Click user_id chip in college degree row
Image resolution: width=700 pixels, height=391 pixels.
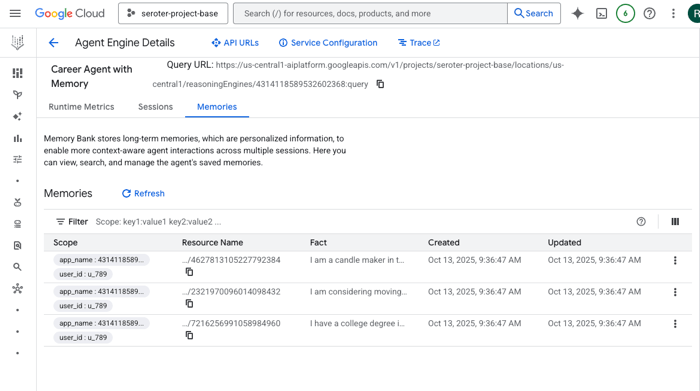(x=83, y=337)
